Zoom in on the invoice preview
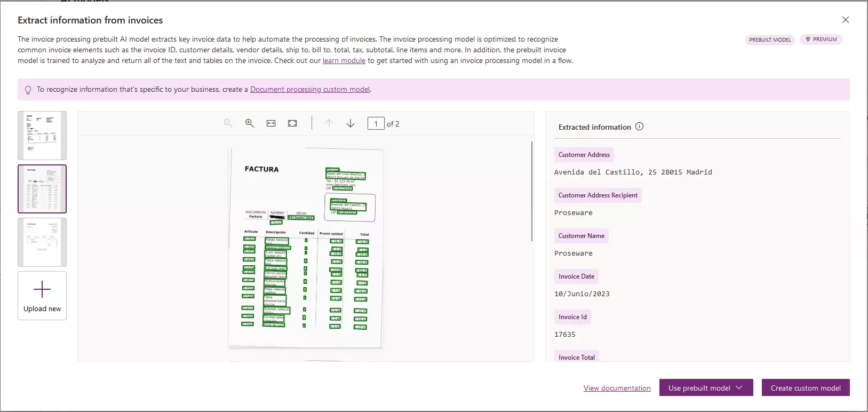868x412 pixels. tap(249, 123)
